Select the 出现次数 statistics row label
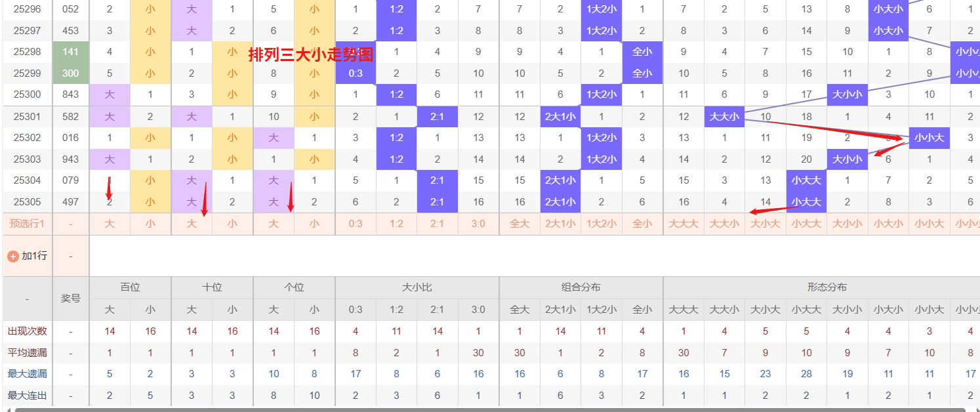Image resolution: width=980 pixels, height=412 pixels. (27, 331)
